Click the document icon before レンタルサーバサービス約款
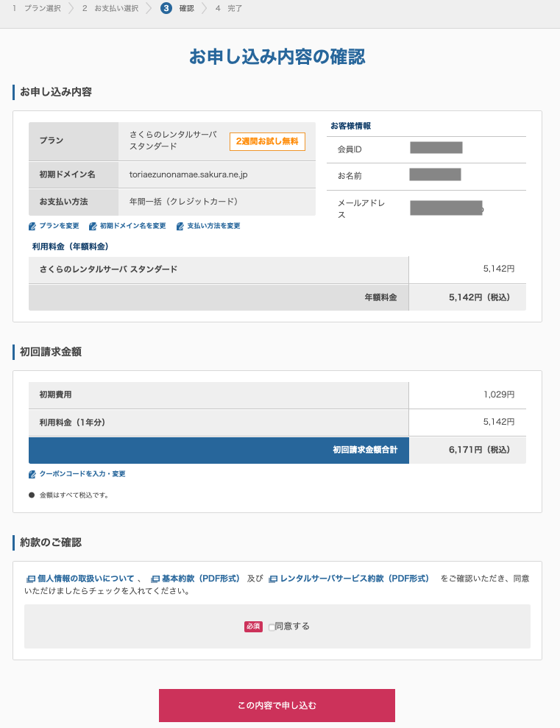The width and height of the screenshot is (560, 728). tap(273, 579)
